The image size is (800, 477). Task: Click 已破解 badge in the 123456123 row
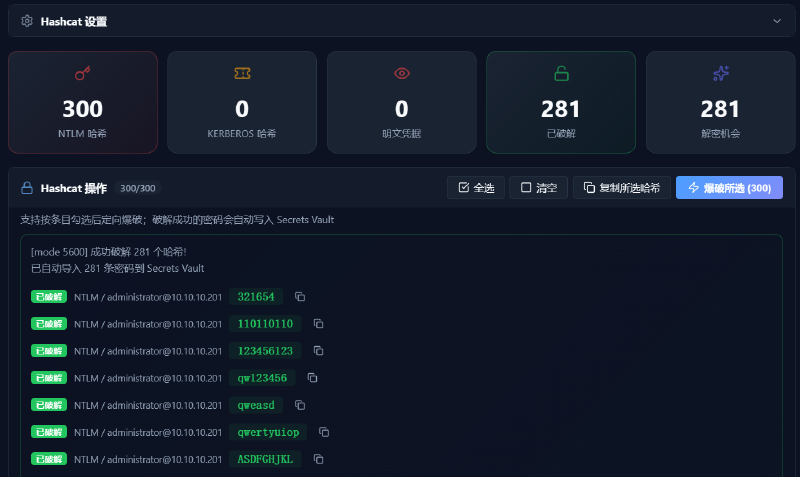[49, 350]
